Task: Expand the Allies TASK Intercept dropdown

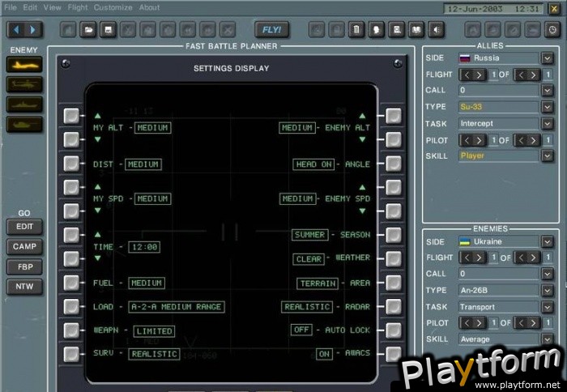Action: pos(547,124)
